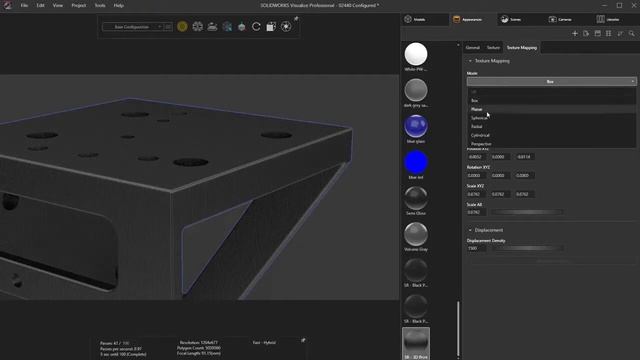
Task: Switch to the Texture sub-tab
Action: pos(493,48)
